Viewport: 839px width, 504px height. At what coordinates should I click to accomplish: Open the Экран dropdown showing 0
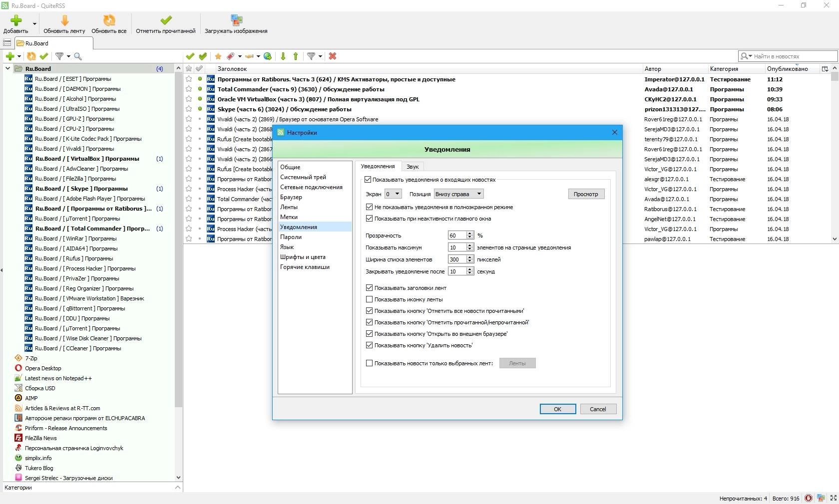point(393,194)
